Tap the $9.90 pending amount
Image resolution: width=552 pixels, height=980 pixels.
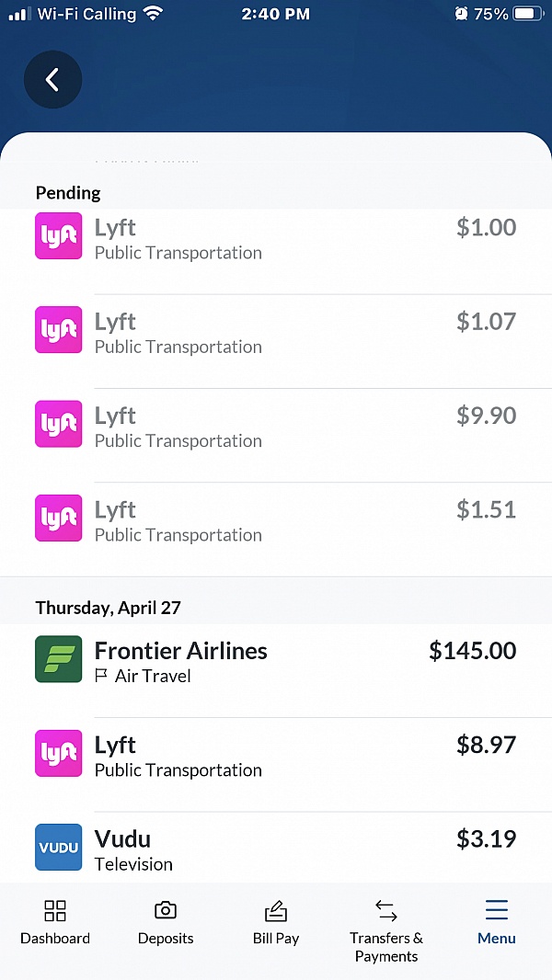coord(487,416)
